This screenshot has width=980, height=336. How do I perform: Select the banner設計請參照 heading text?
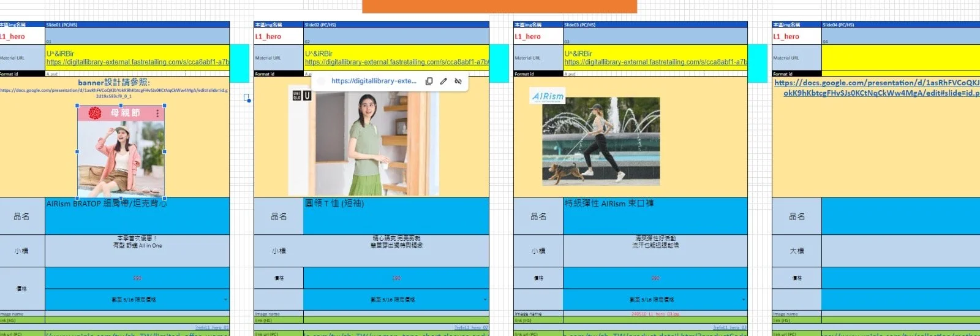coord(114,82)
